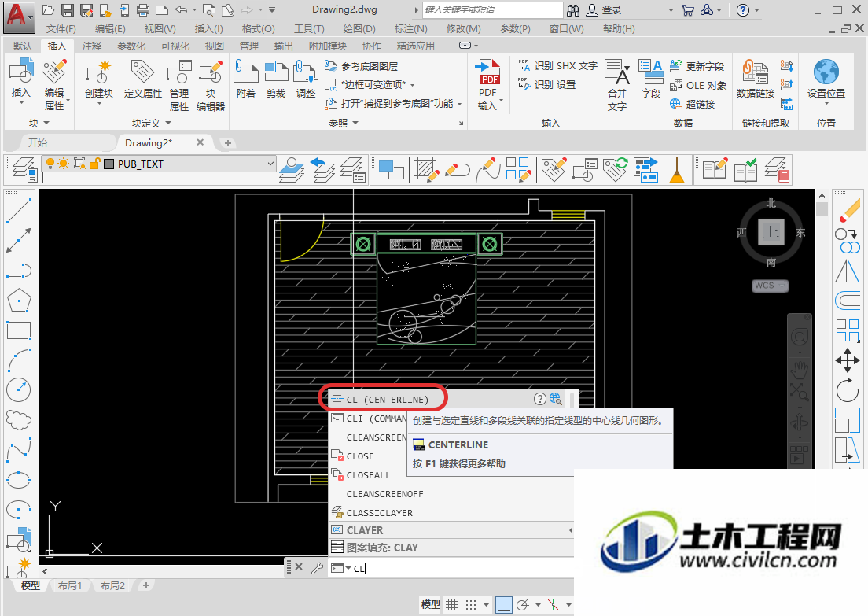Image resolution: width=868 pixels, height=616 pixels.
Task: Select Combine Text tool
Action: coord(617,72)
